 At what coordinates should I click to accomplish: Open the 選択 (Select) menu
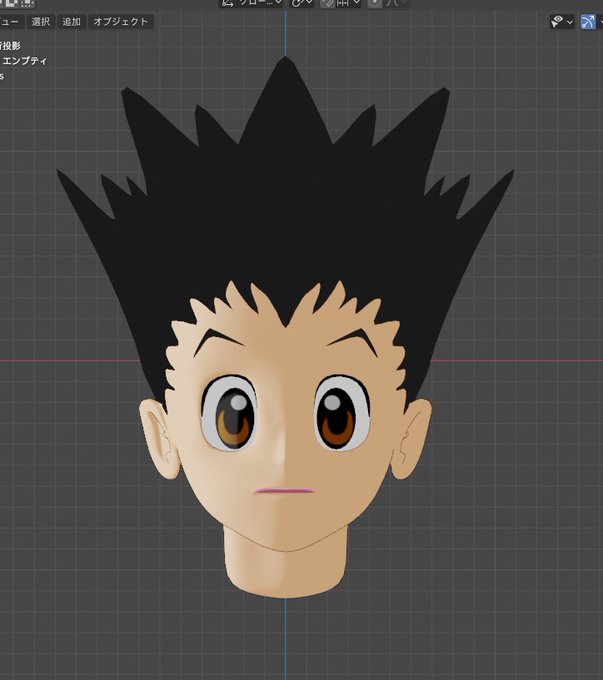(x=41, y=22)
